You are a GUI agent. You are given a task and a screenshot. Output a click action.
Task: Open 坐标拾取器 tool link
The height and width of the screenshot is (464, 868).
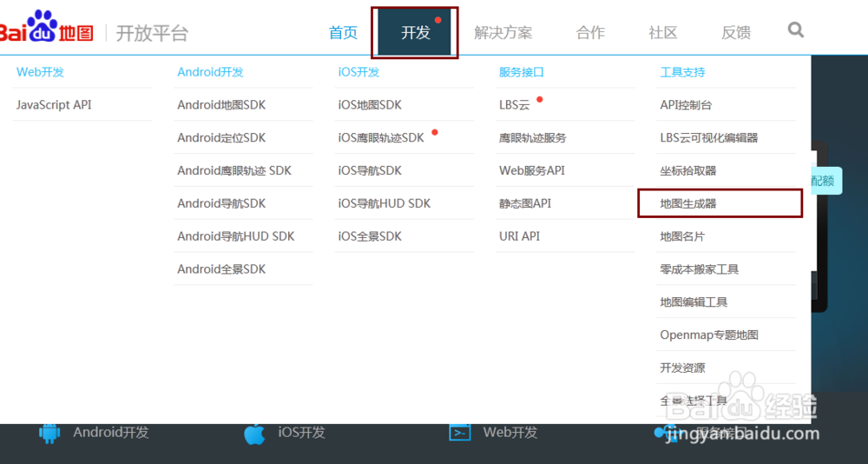(x=688, y=170)
